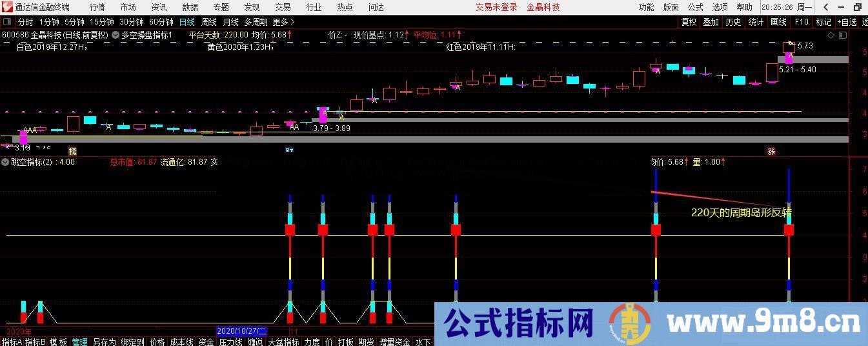Open the 资讯 menu
Image resolution: width=868 pixels, height=346 pixels.
pos(159,7)
